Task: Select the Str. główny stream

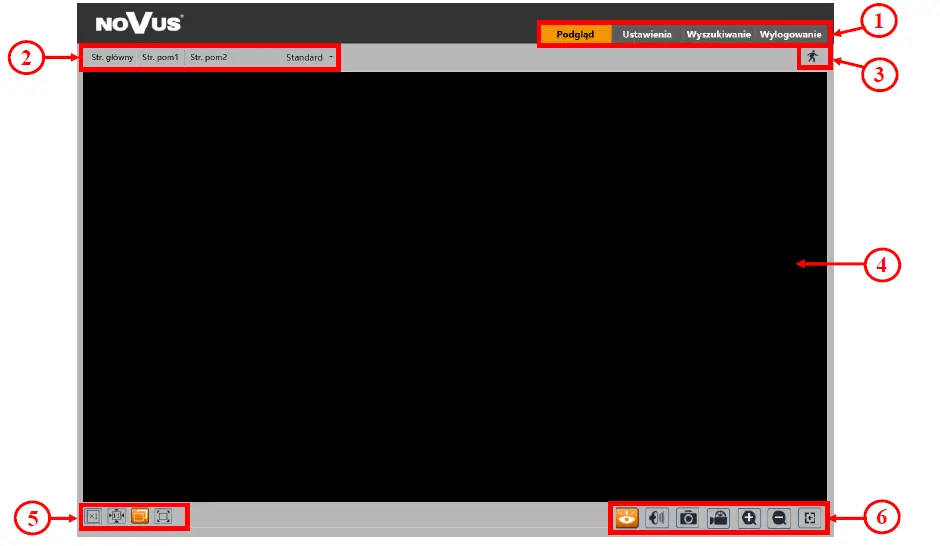Action: point(112,58)
